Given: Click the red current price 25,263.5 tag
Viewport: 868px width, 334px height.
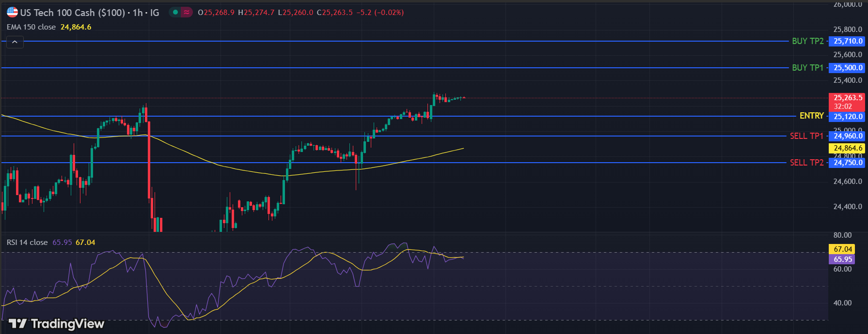Looking at the screenshot, I should (x=847, y=98).
